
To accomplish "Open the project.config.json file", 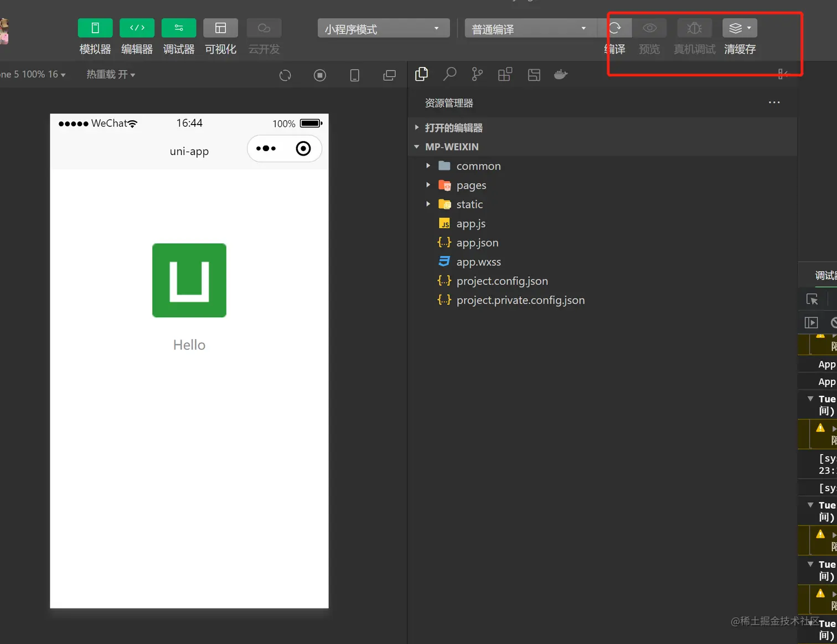I will [x=602, y=281].
